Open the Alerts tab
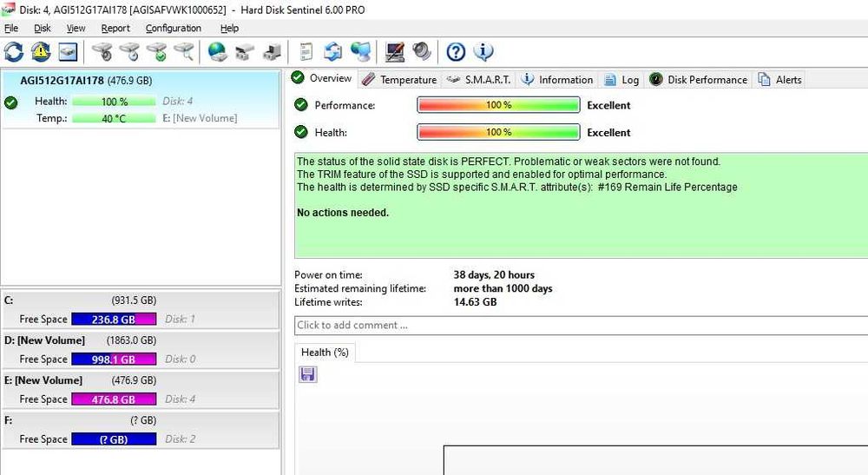 click(x=780, y=80)
